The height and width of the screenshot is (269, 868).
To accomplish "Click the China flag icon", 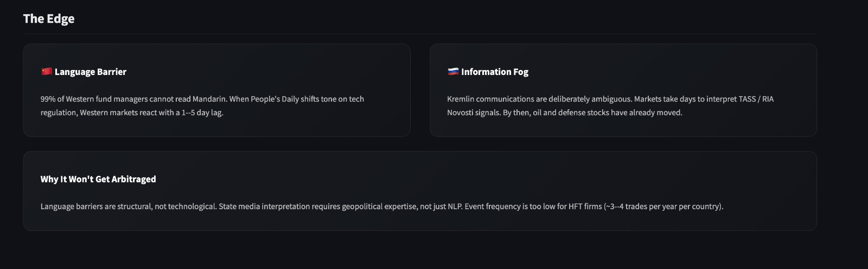I will pos(46,71).
